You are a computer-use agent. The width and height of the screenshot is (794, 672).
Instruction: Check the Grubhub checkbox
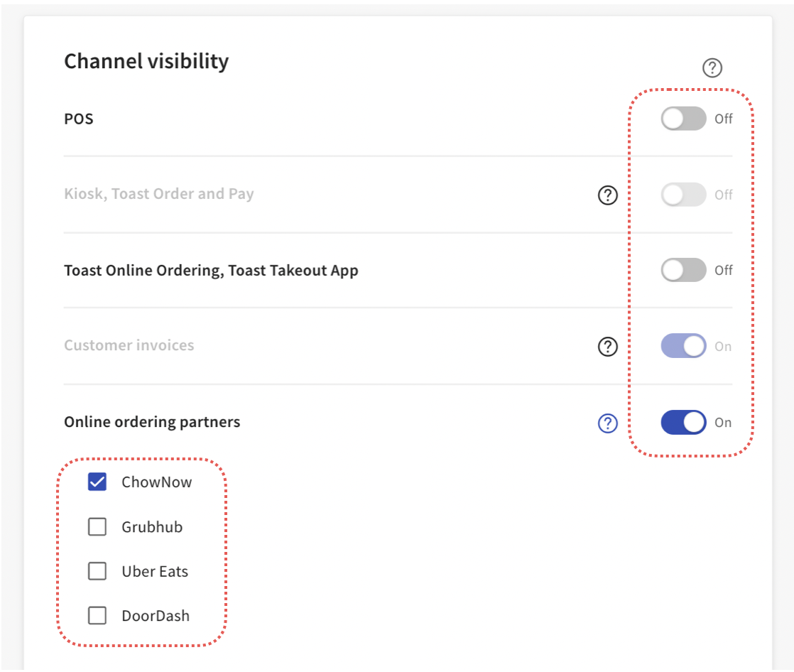97,526
